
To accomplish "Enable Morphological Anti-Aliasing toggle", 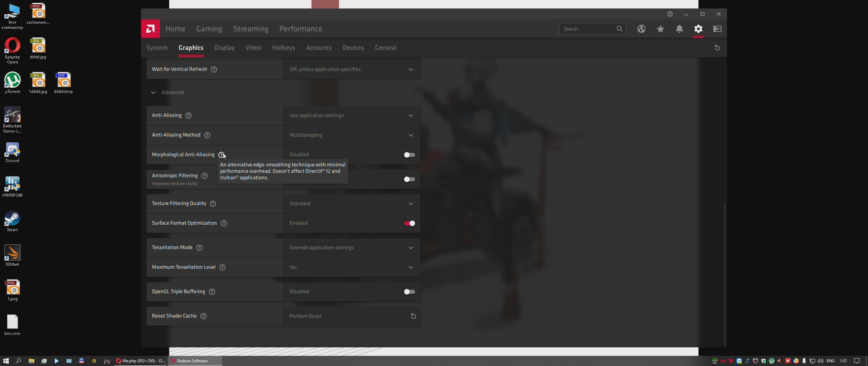I will [409, 155].
